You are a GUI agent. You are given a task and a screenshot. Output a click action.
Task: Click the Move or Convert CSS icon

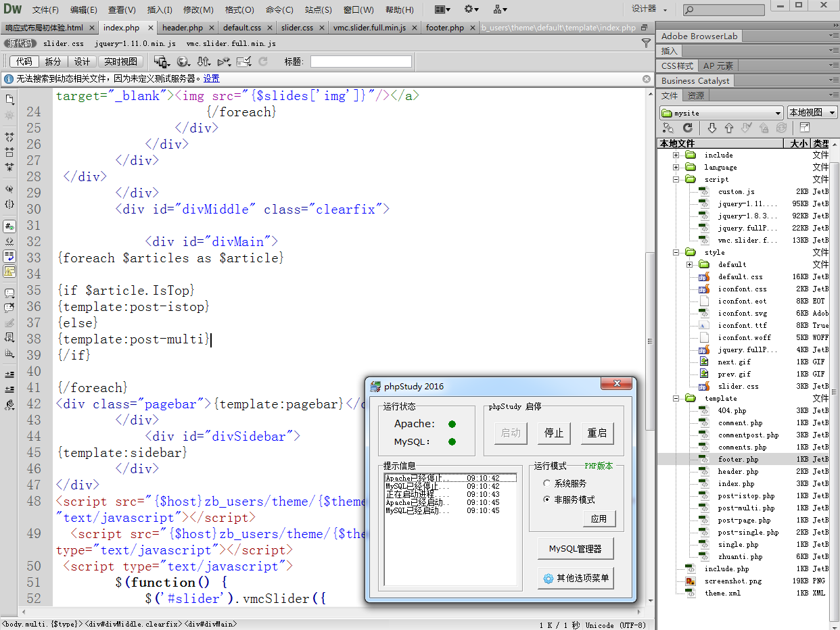click(x=9, y=353)
